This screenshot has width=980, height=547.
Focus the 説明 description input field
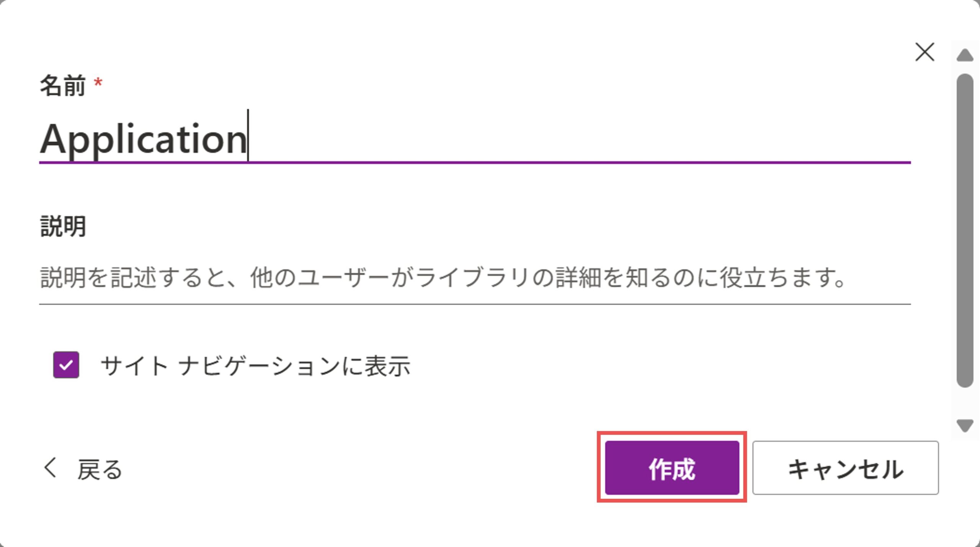tap(475, 278)
